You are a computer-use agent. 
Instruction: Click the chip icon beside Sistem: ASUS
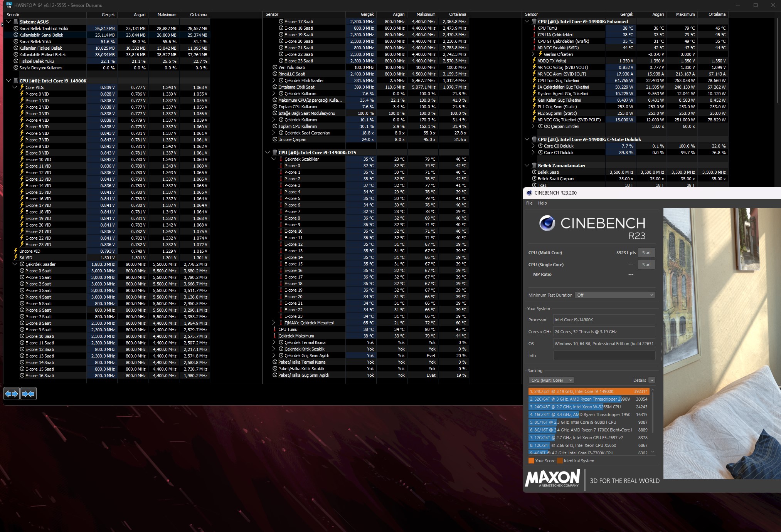click(16, 22)
